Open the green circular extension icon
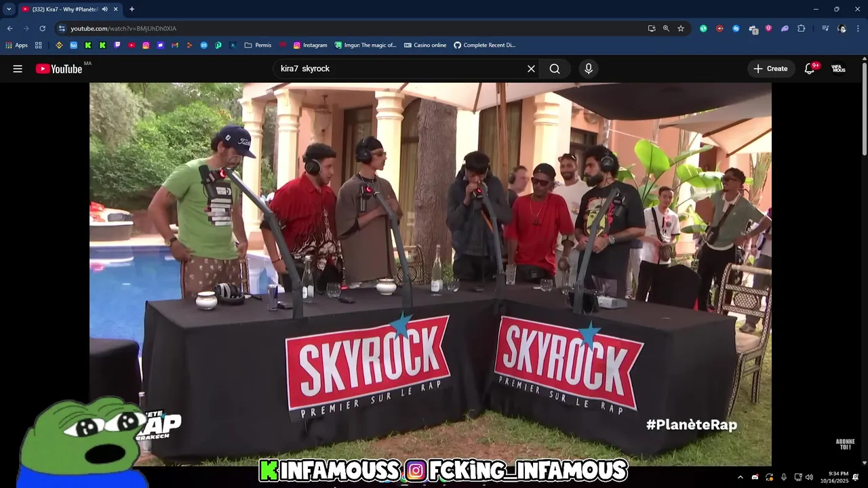The image size is (868, 488). coord(703,28)
